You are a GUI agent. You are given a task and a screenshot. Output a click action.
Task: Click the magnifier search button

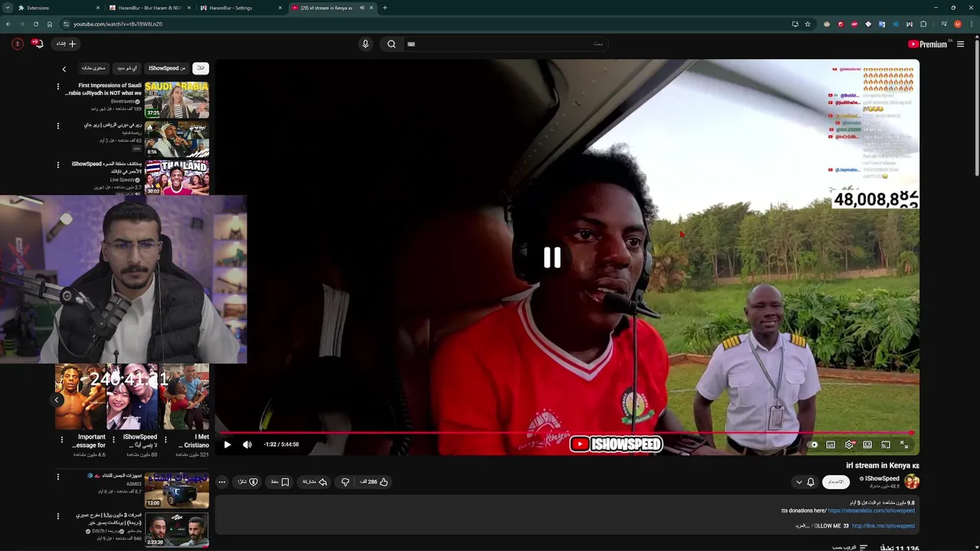(391, 44)
